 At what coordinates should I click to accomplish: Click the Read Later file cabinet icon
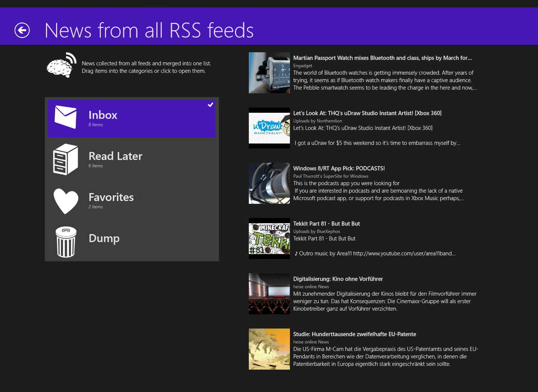[x=66, y=159]
